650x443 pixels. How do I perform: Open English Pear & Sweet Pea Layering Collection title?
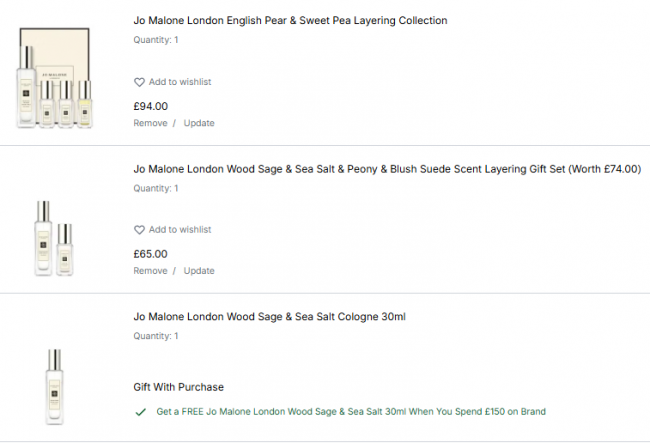pyautogui.click(x=290, y=21)
